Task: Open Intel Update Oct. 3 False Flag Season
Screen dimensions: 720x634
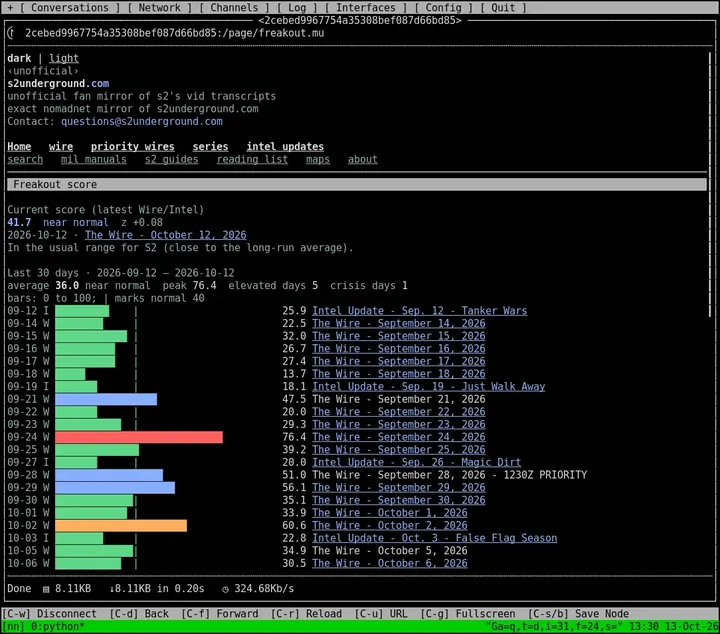Action: [x=434, y=538]
